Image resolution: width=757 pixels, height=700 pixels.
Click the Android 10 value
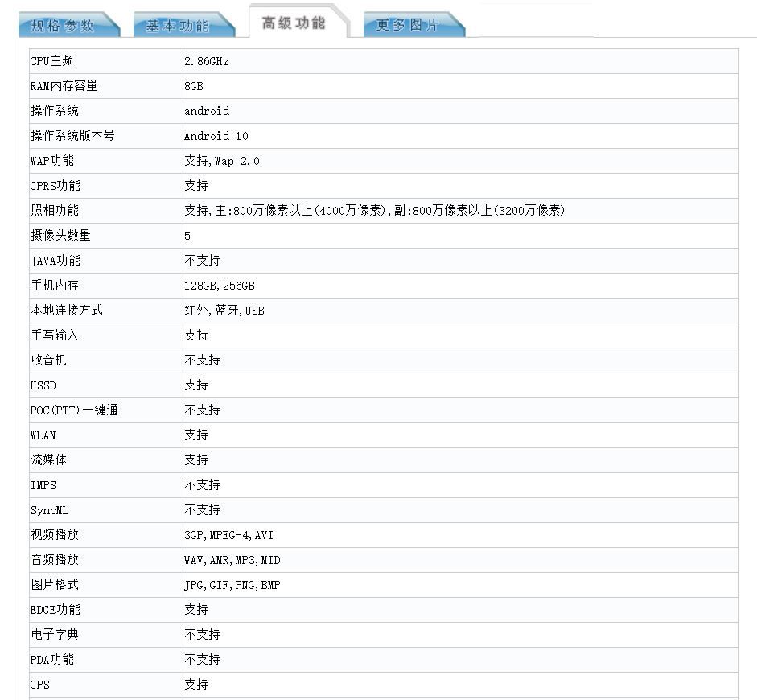(x=216, y=136)
